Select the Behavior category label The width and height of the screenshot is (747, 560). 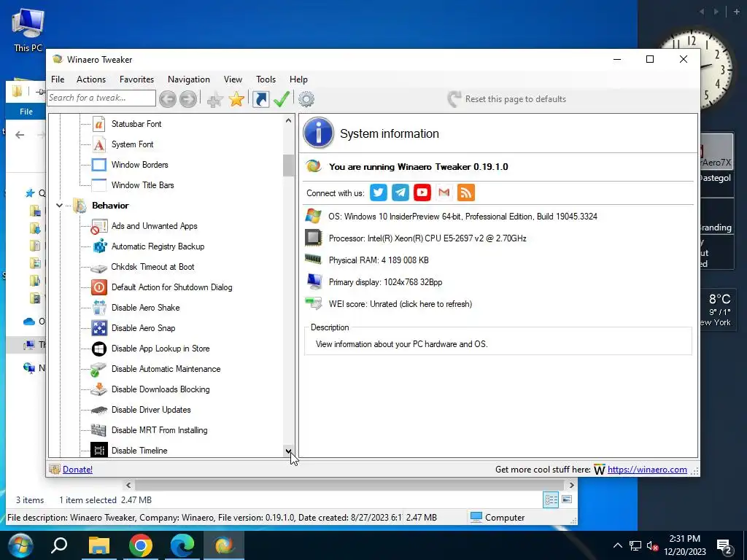click(x=111, y=206)
